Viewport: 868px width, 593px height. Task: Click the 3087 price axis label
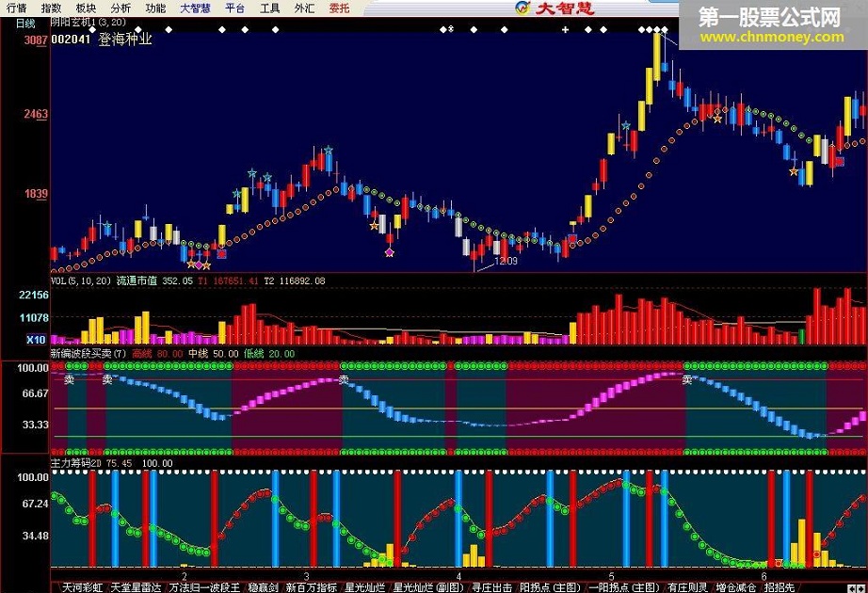click(x=36, y=40)
